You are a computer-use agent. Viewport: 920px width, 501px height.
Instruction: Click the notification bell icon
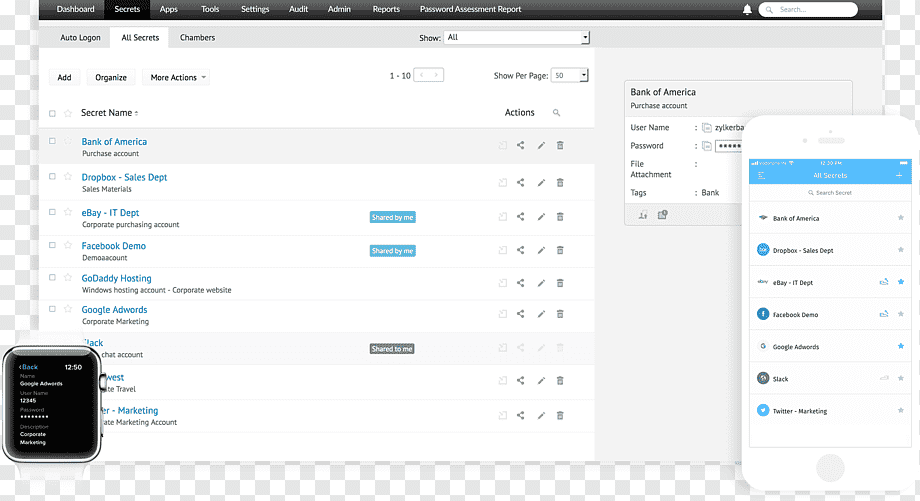747,9
